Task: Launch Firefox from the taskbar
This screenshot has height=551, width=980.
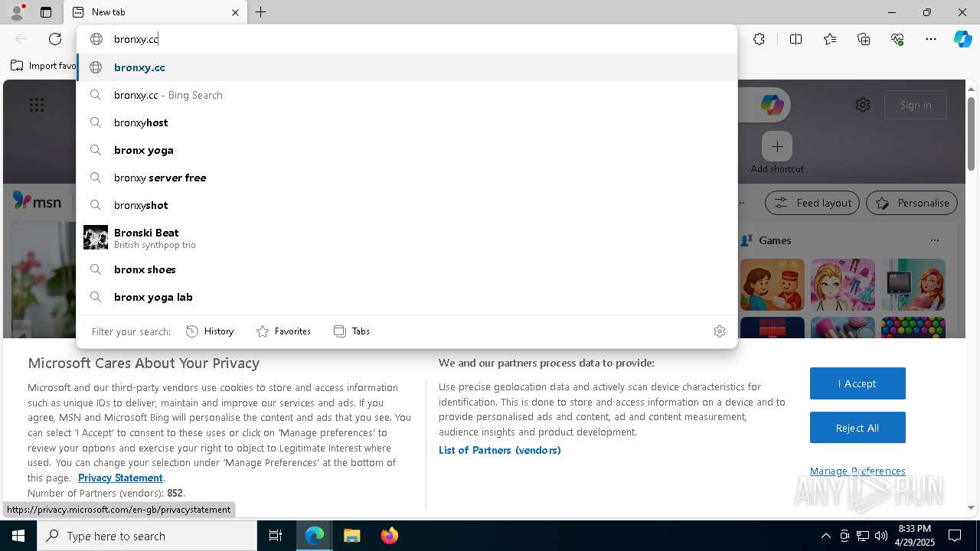Action: click(390, 536)
